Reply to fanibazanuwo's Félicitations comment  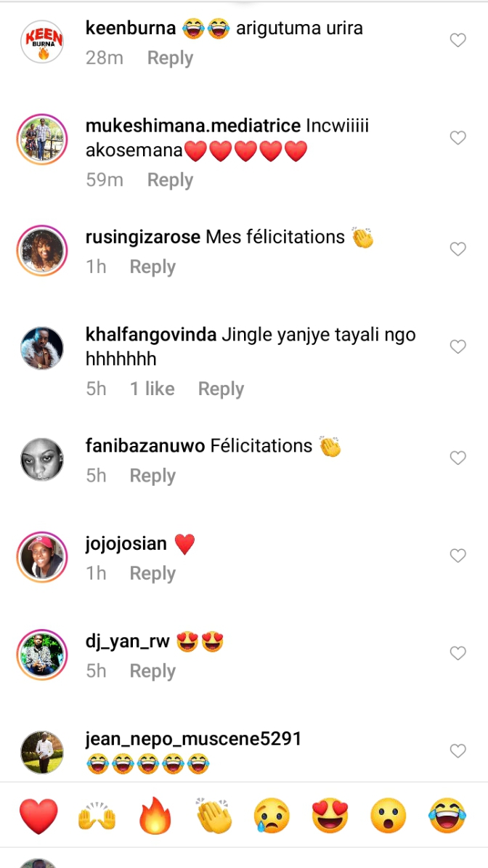point(152,476)
